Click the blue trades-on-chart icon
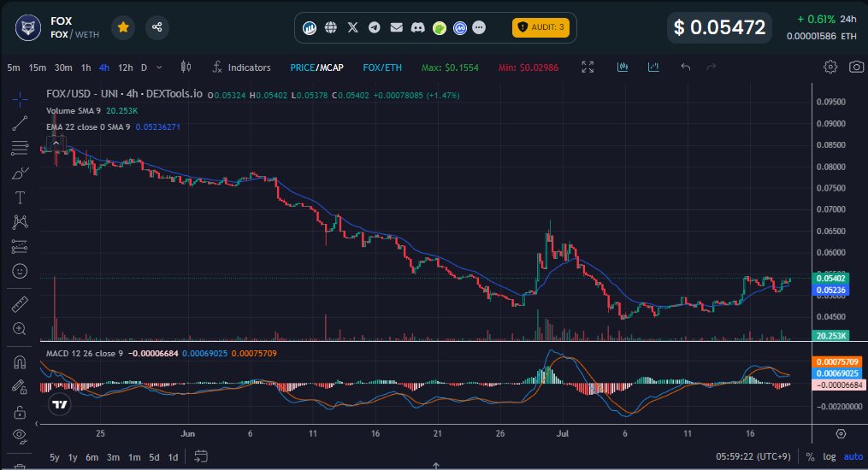 (x=623, y=67)
